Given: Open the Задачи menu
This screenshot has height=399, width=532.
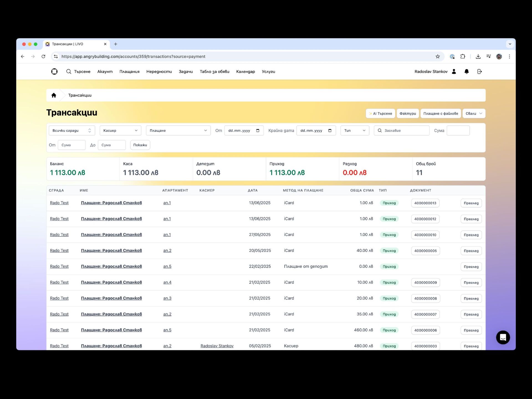Looking at the screenshot, I should [x=186, y=71].
